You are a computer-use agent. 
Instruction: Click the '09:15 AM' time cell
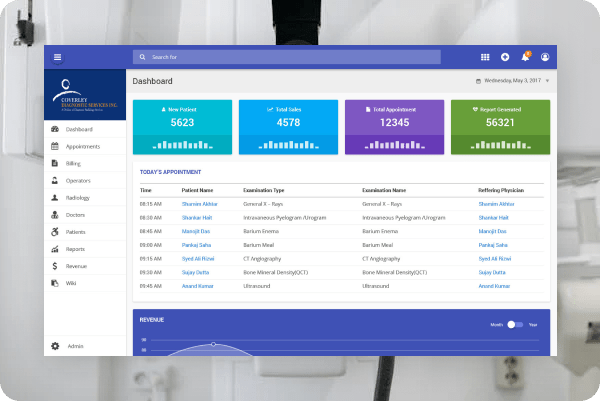click(151, 259)
